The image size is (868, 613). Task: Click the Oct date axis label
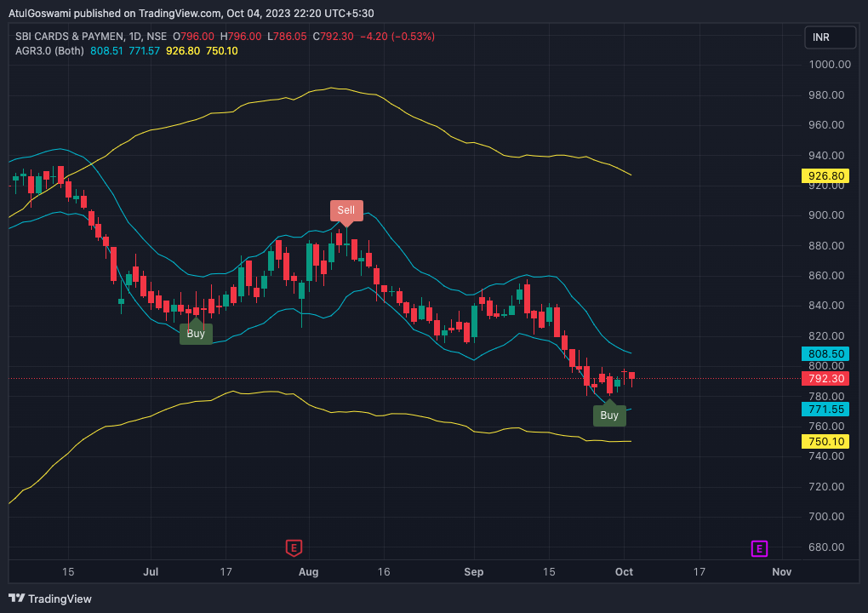pyautogui.click(x=624, y=572)
